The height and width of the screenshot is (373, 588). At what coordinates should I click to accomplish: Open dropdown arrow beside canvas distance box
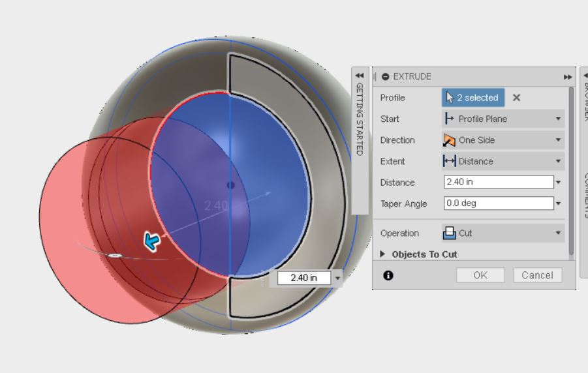click(x=337, y=278)
